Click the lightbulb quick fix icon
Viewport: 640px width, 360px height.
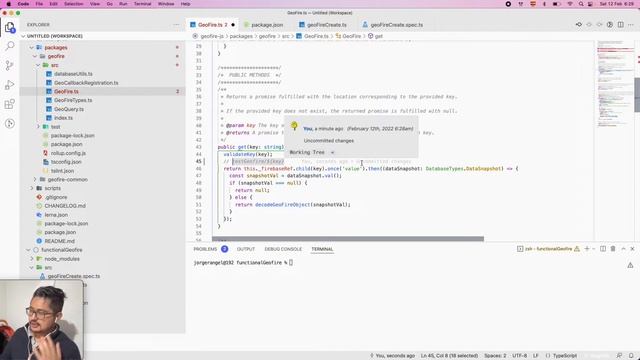point(294,126)
